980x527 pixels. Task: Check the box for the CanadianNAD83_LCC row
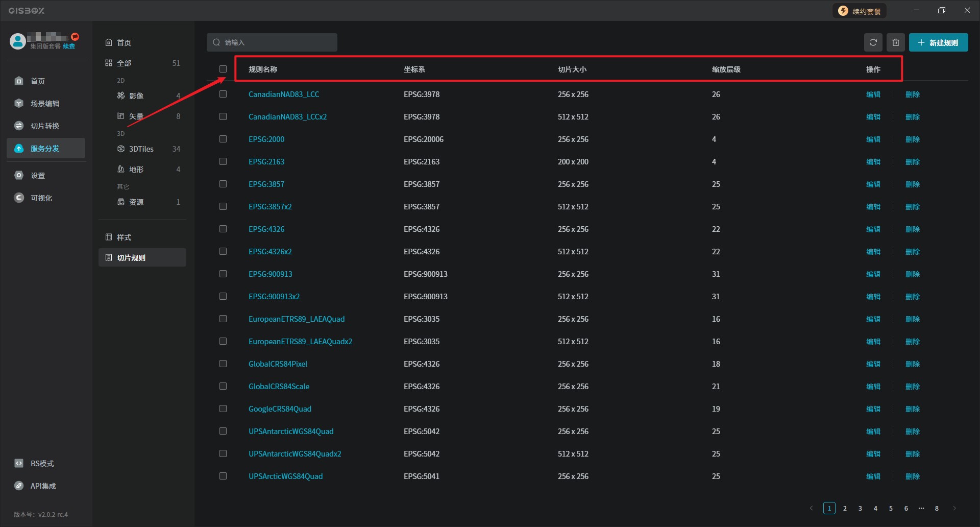(223, 94)
